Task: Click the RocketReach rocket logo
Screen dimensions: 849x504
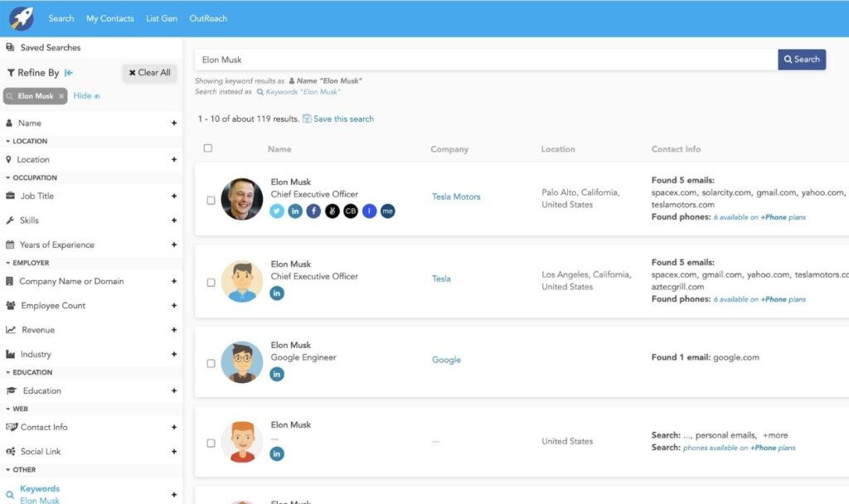Action: [22, 18]
